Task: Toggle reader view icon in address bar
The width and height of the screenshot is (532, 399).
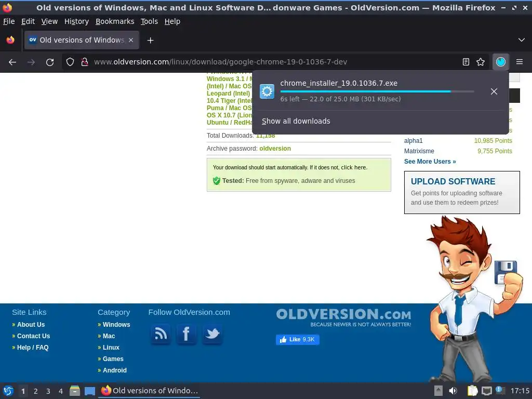Action: [466, 62]
